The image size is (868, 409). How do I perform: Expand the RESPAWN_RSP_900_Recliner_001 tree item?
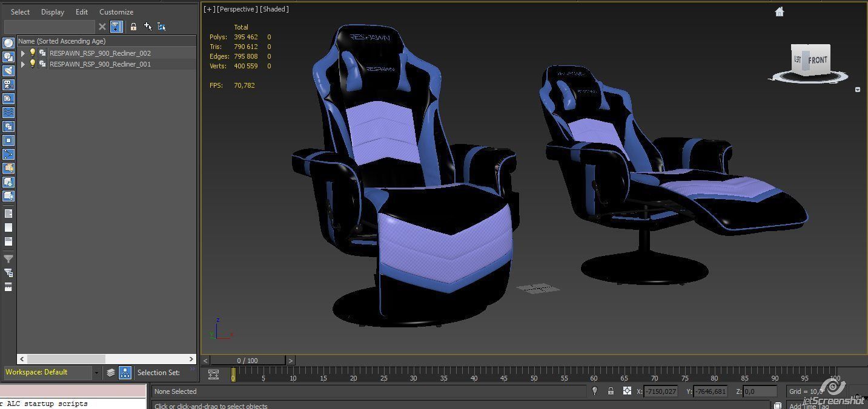tap(22, 64)
